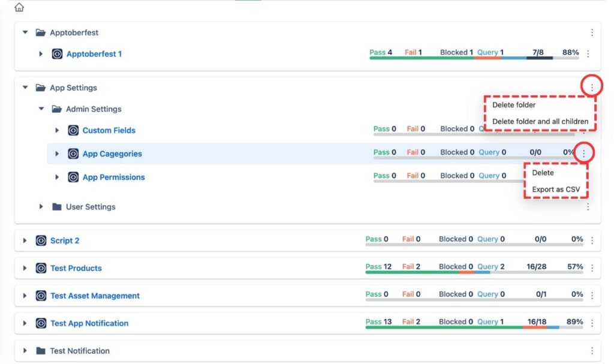Viewport: 614px width, 364px height.
Task: Collapse the Apptoberfest folder
Action: 25,32
